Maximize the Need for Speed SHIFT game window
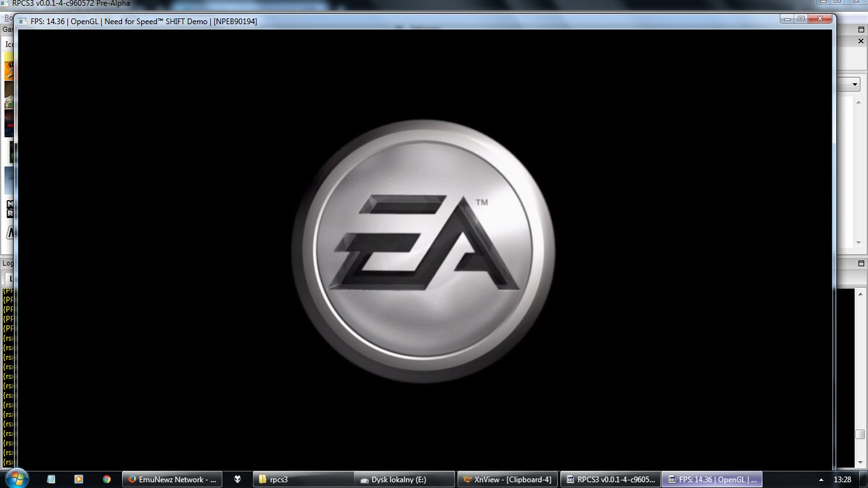Screen dimensions: 868x488 (x=801, y=19)
